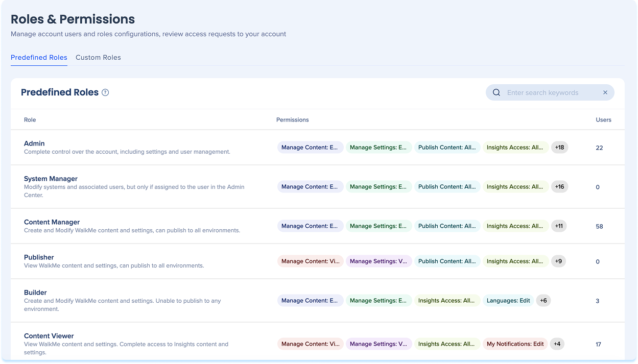Click Builder's Languages: Edit permission tag
The height and width of the screenshot is (364, 638).
[508, 301]
